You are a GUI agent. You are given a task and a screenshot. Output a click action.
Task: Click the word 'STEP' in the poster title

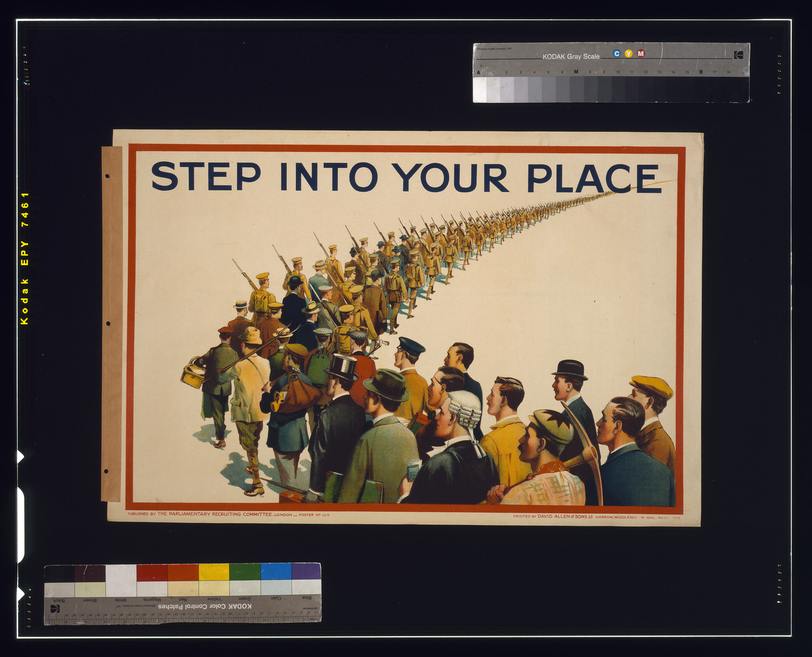(206, 177)
